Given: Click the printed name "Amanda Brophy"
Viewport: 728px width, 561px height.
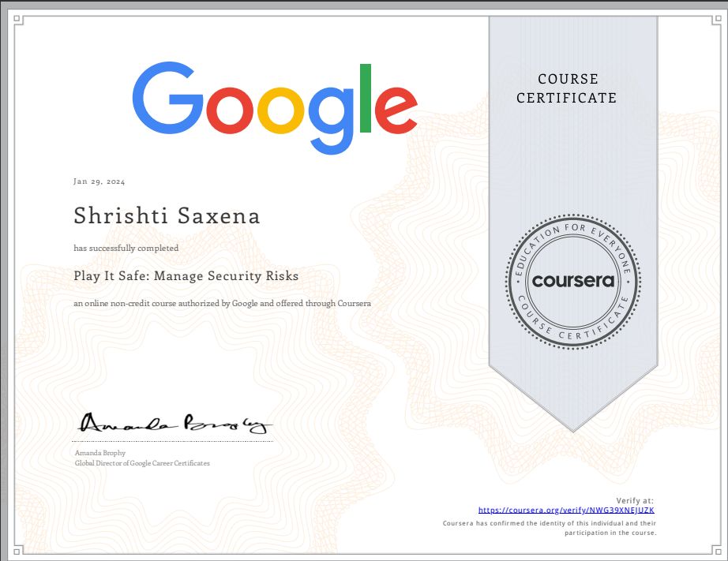Looking at the screenshot, I should click(x=100, y=453).
